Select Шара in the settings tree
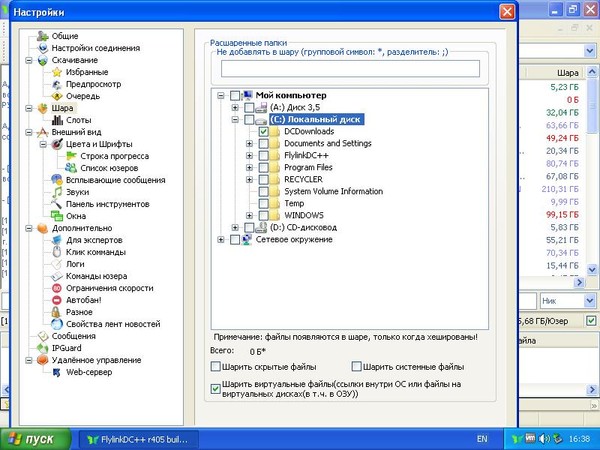Image resolution: width=600 pixels, height=450 pixels. [x=62, y=108]
